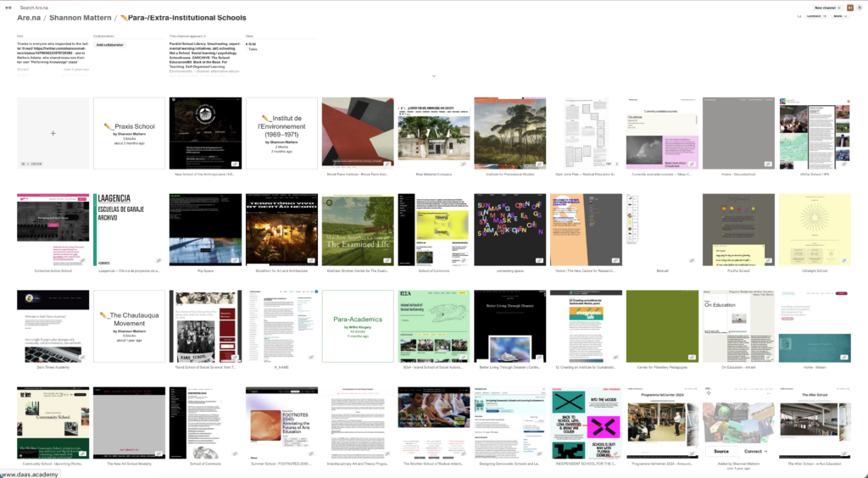Click the Are.na logo icon beside search
The width and height of the screenshot is (868, 478).
click(8, 8)
